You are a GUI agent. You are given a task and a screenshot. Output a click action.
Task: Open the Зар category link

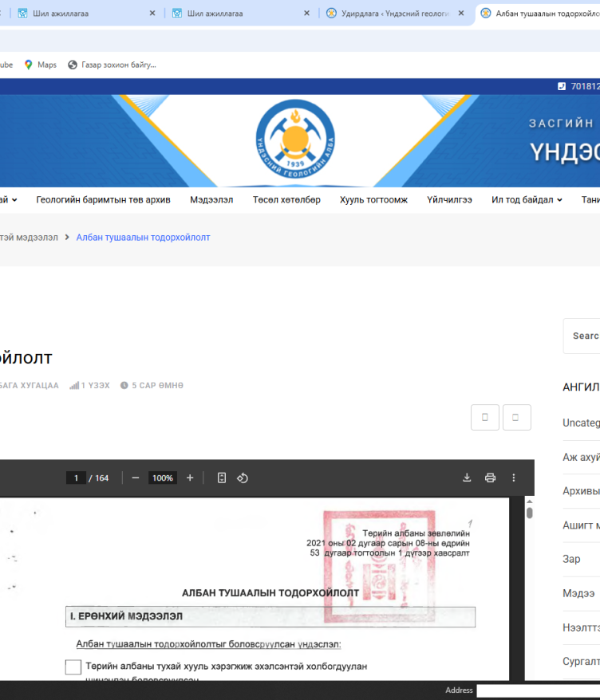(571, 559)
